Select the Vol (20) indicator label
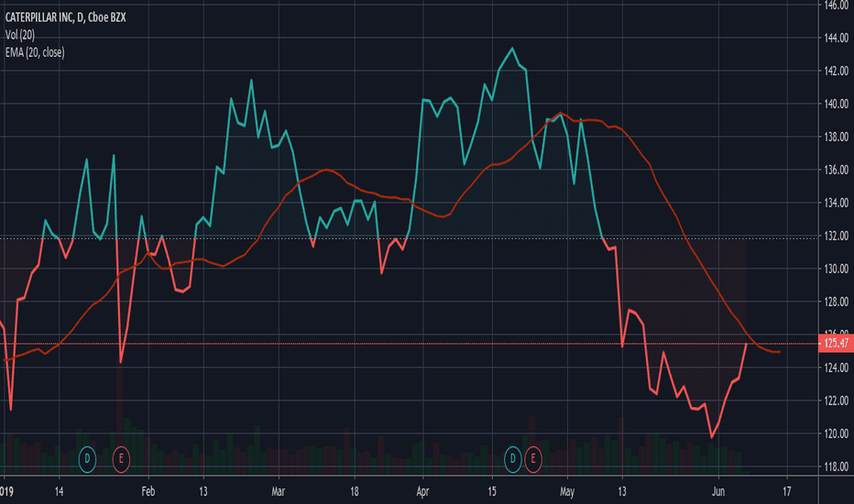This screenshot has height=504, width=854. 19,35
